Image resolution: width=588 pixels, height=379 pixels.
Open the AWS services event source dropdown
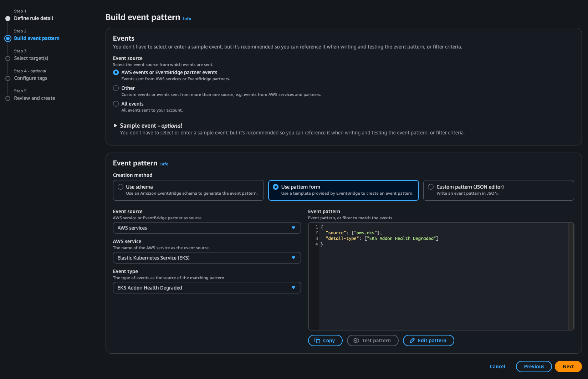[206, 228]
